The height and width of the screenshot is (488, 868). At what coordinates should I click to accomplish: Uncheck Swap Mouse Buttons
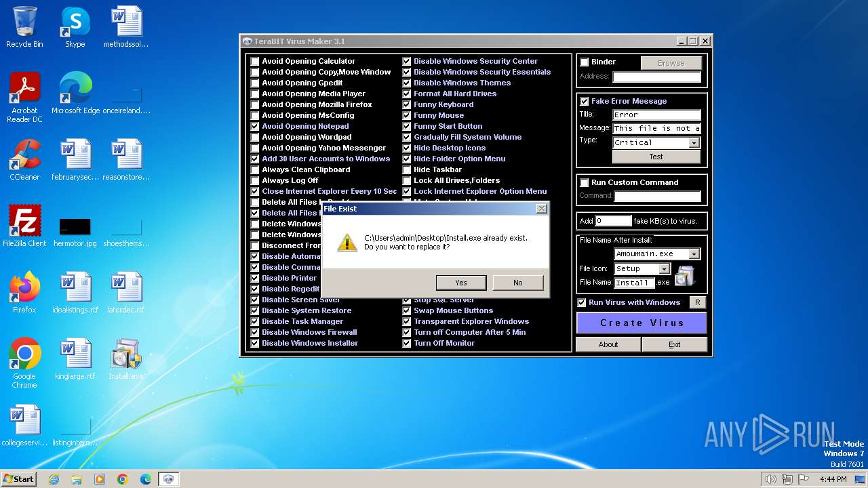click(x=407, y=310)
